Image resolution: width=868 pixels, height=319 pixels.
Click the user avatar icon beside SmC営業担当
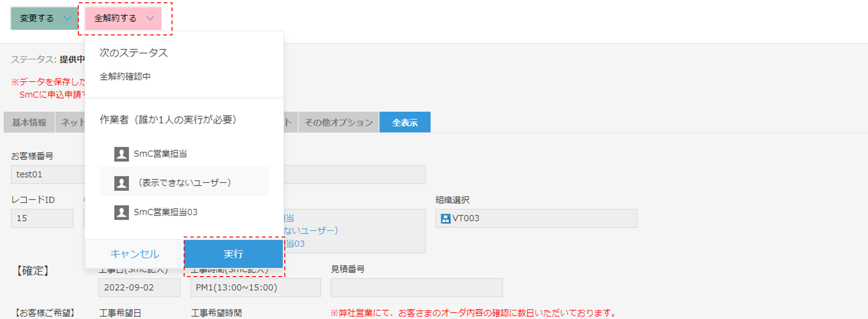(x=122, y=154)
